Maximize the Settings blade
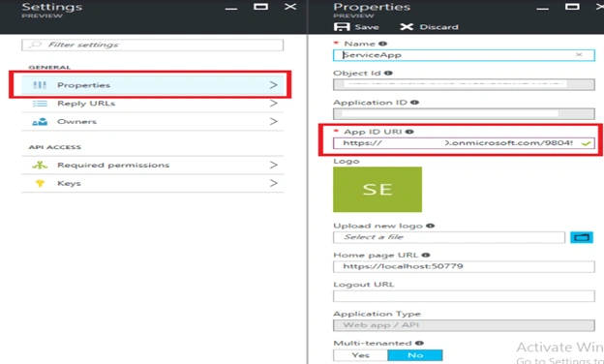 pyautogui.click(x=260, y=7)
